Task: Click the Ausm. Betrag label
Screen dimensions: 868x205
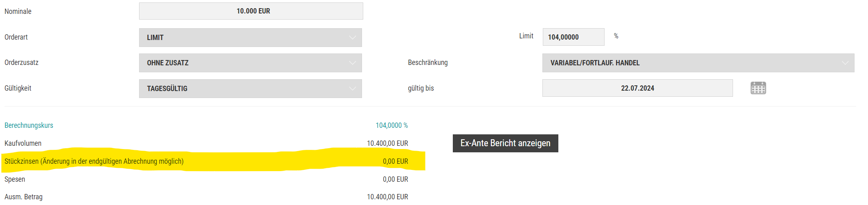Action: click(23, 197)
